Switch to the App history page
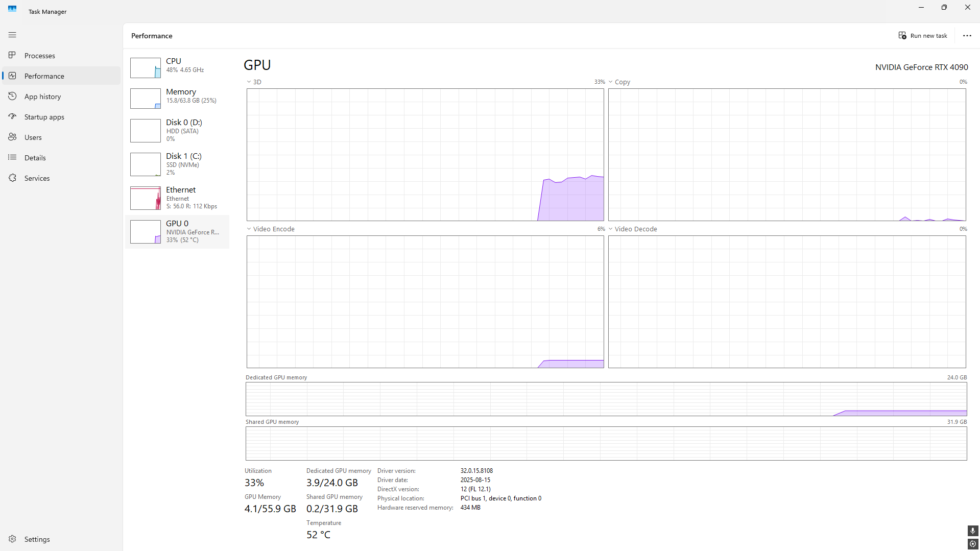Screen dimensions: 980x551 [x=61, y=96]
